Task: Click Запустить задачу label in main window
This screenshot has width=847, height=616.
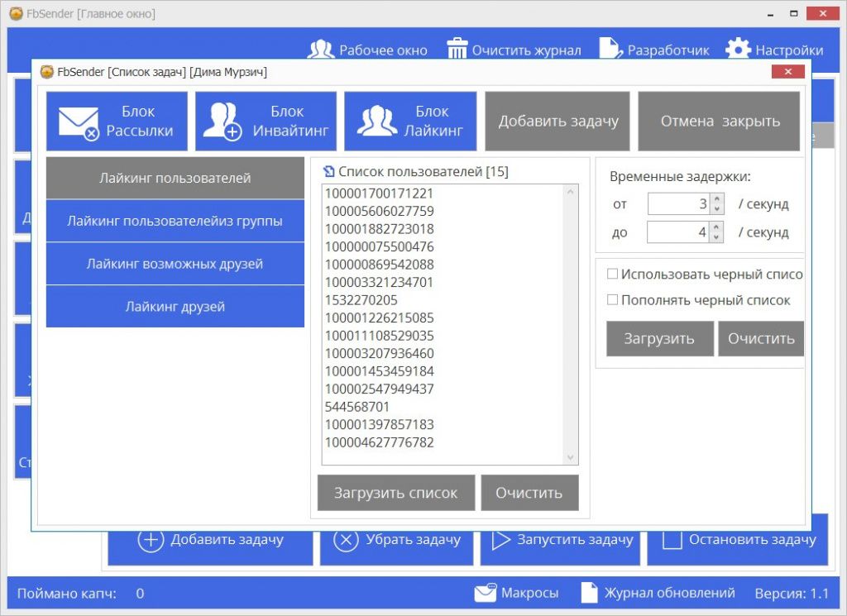Action: click(575, 539)
